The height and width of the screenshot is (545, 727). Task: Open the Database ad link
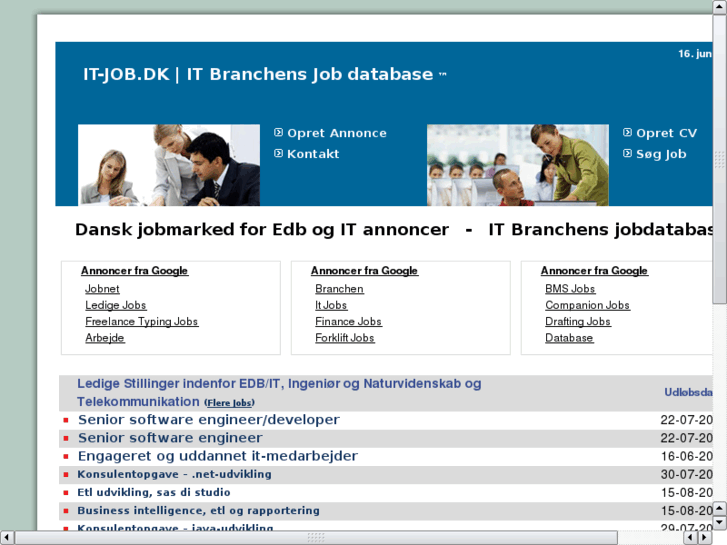569,338
